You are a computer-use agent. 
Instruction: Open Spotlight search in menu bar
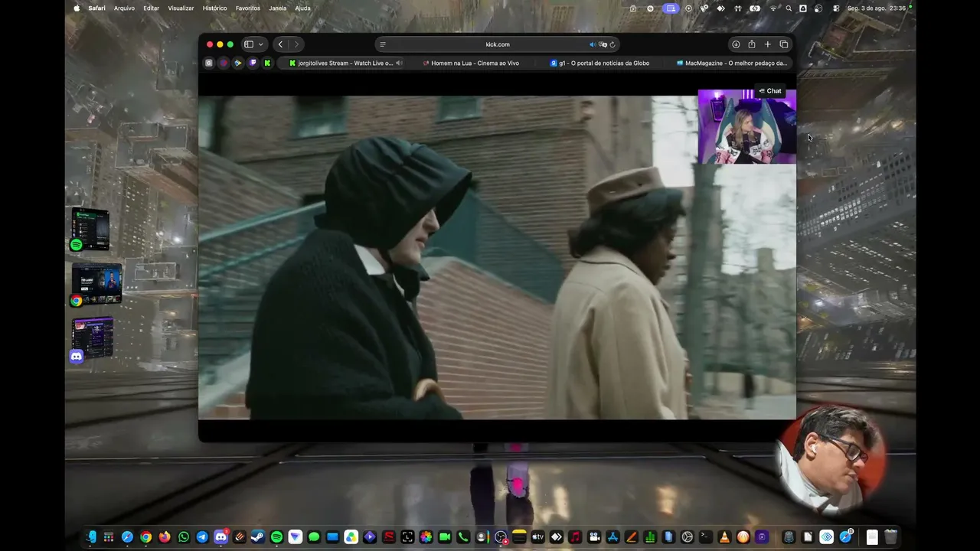point(789,8)
